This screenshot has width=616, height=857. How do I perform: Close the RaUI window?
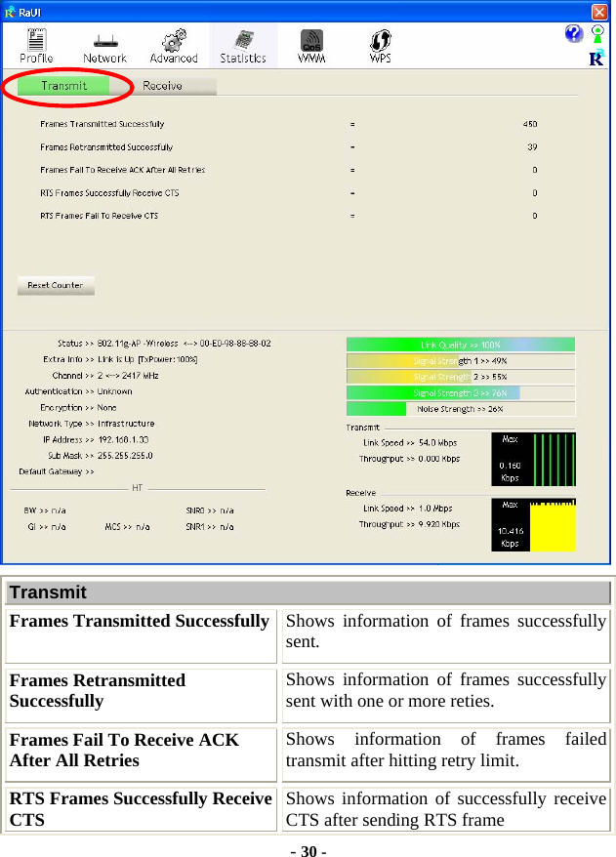599,12
